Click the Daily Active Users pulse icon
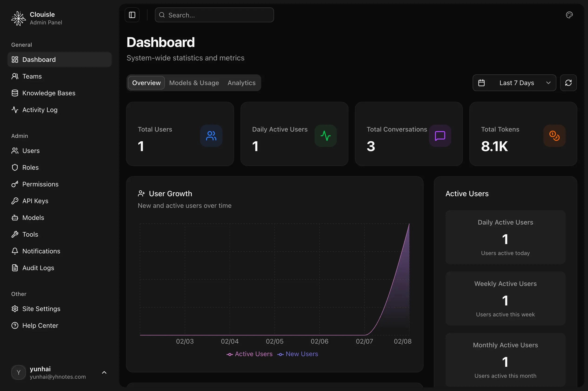Image resolution: width=588 pixels, height=391 pixels. coord(325,136)
